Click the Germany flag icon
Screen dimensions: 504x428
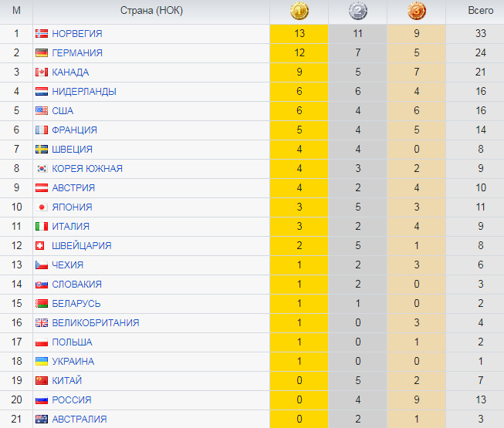pos(42,53)
